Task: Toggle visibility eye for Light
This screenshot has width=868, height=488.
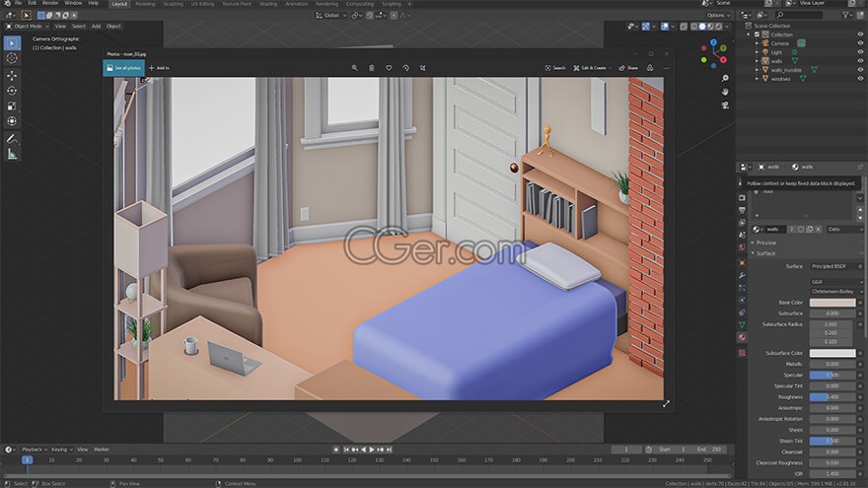Action: pos(860,52)
